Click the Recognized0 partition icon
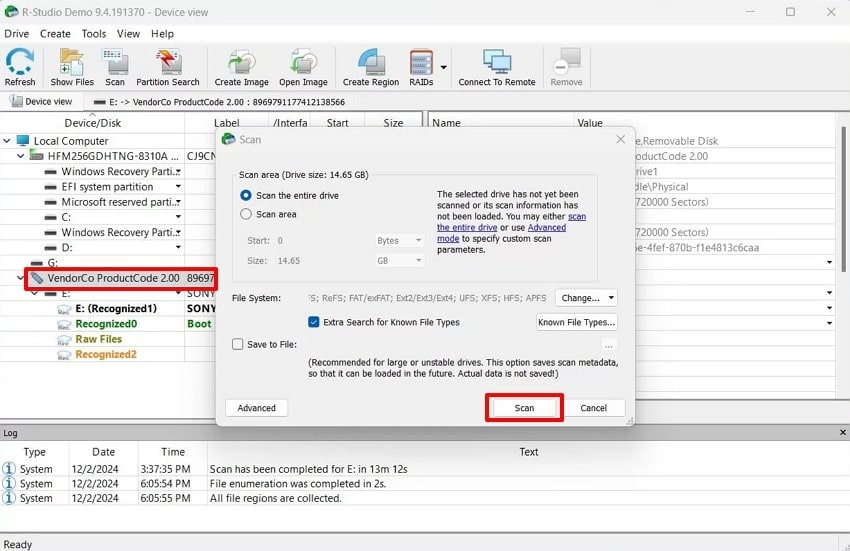 tap(64, 324)
